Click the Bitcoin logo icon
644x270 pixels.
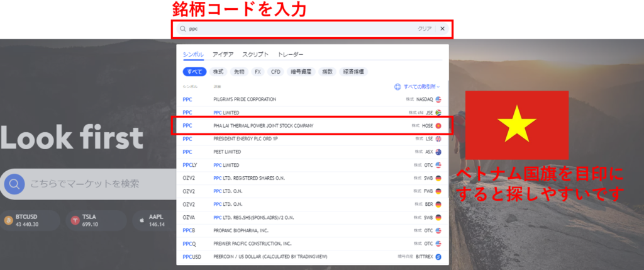click(x=9, y=220)
